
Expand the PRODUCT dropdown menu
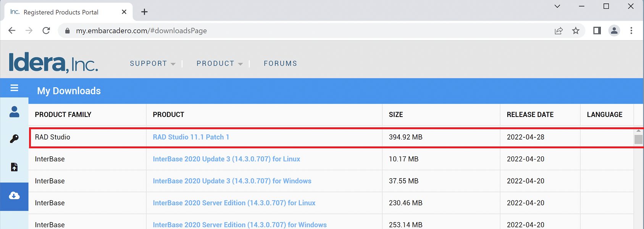point(220,63)
